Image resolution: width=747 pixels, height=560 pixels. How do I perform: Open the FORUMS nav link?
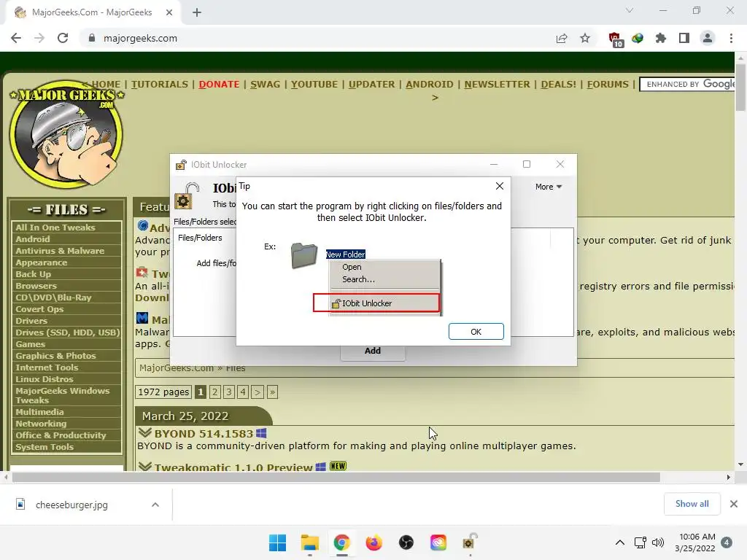click(608, 85)
